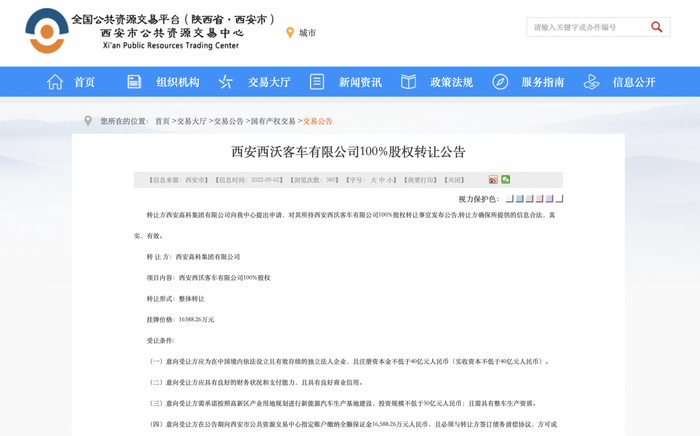Click the 信息时间 2022-09-02 text

click(x=249, y=180)
